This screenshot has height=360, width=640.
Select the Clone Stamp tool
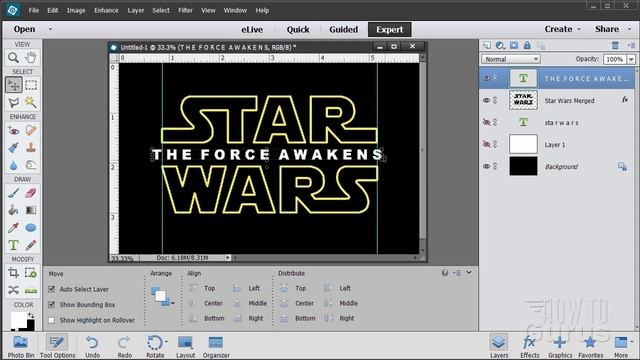coord(31,148)
